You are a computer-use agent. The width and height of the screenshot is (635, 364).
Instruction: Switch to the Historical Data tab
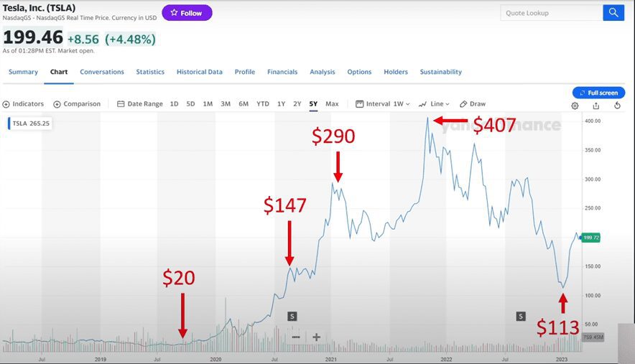(x=200, y=72)
